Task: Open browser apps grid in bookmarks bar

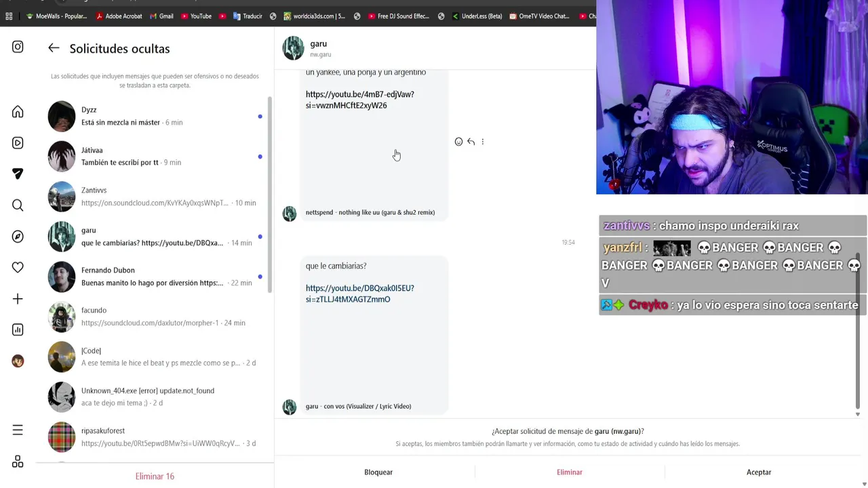Action: click(9, 16)
